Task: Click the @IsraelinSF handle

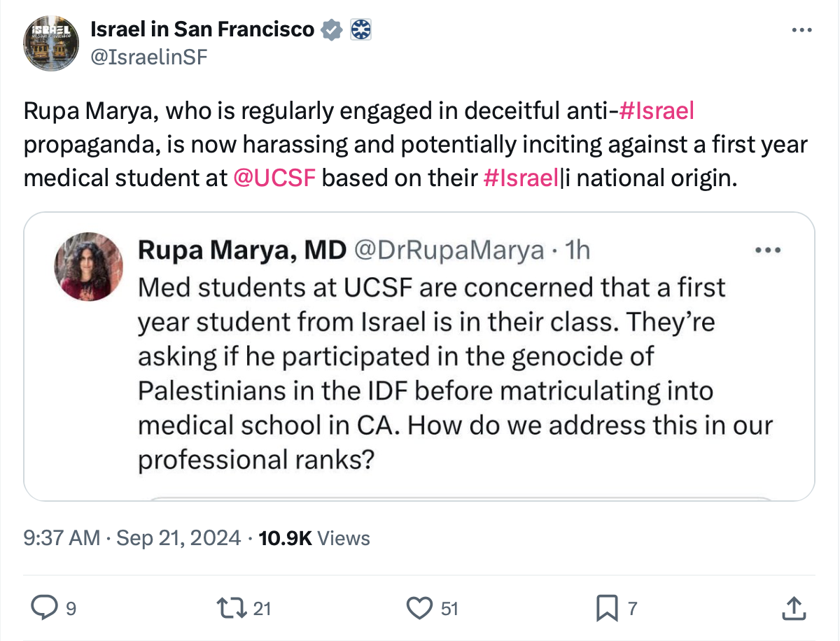Action: coord(148,57)
